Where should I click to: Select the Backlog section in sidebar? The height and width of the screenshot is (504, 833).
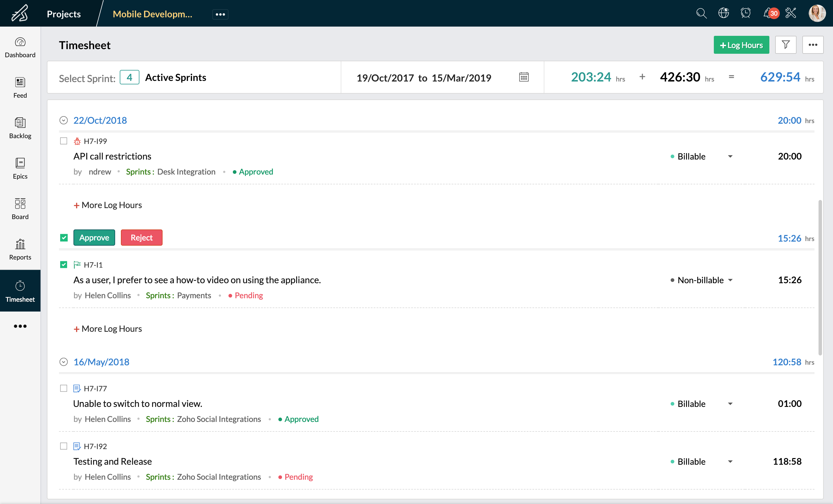(x=20, y=128)
